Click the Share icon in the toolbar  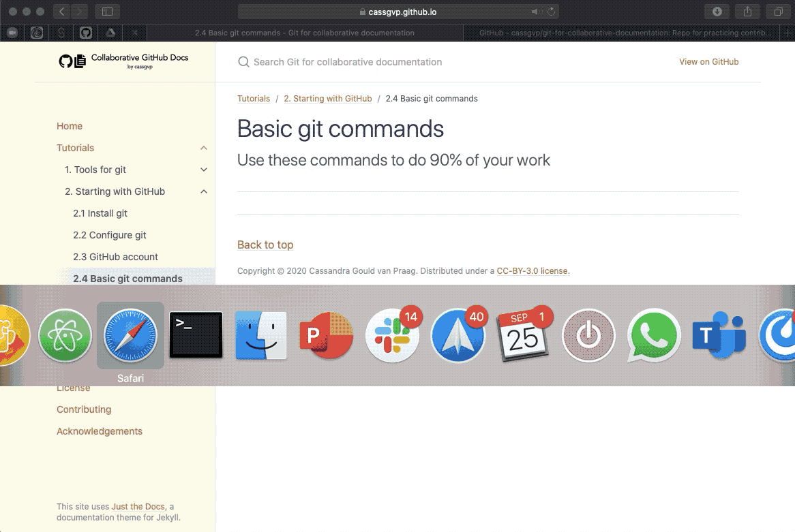coord(746,11)
